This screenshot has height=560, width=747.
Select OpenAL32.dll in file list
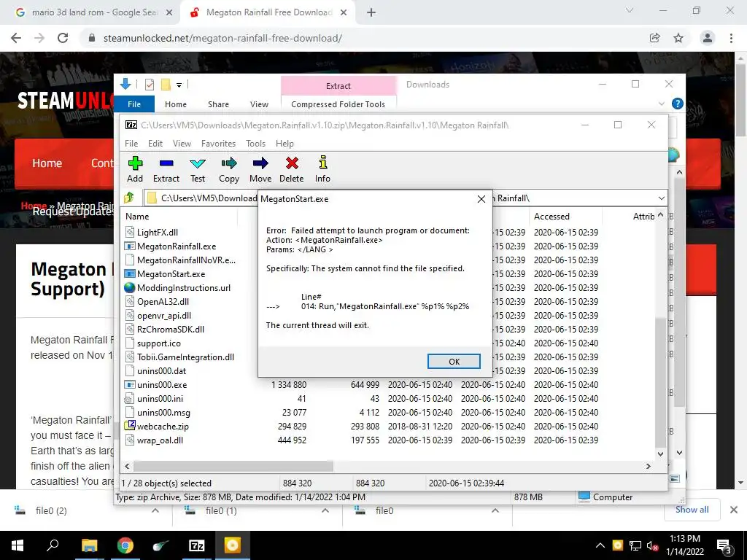click(x=163, y=301)
